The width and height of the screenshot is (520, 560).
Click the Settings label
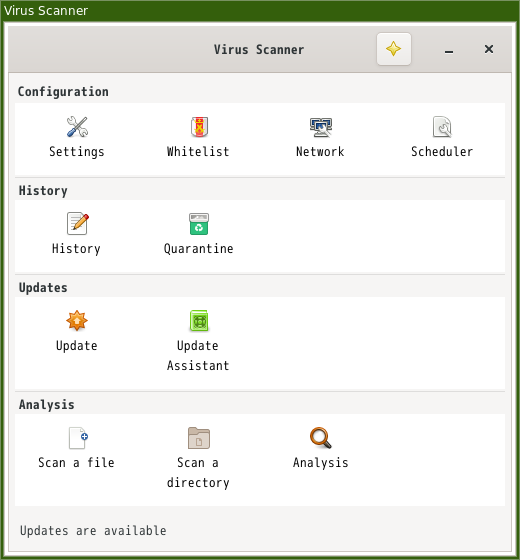pos(77,152)
